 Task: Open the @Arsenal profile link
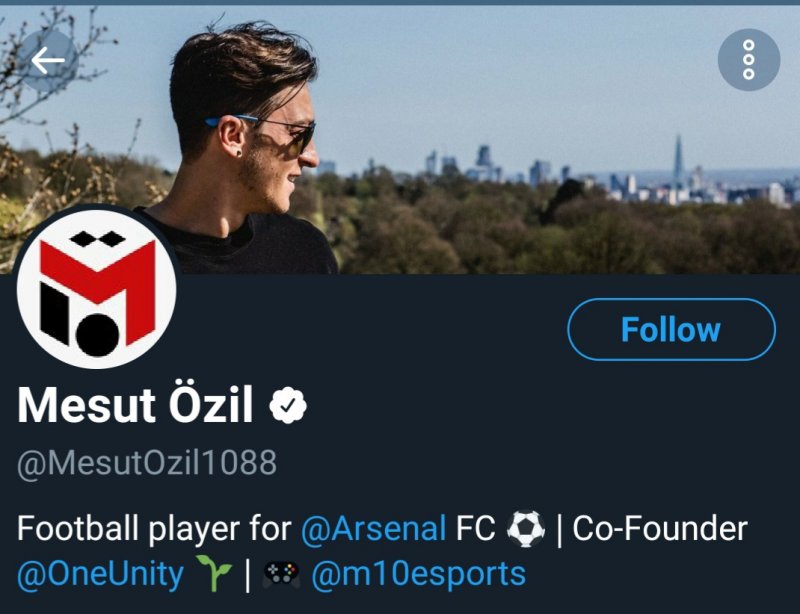tap(373, 527)
